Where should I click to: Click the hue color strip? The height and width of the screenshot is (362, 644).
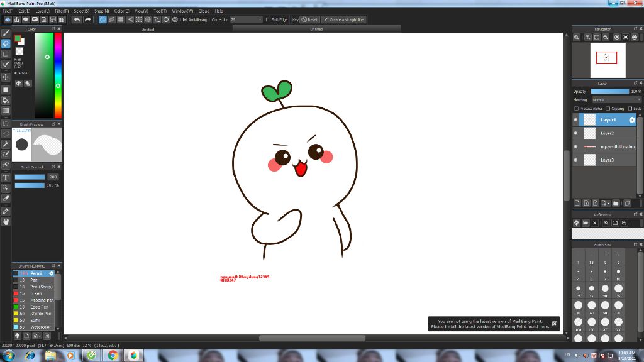pyautogui.click(x=58, y=75)
